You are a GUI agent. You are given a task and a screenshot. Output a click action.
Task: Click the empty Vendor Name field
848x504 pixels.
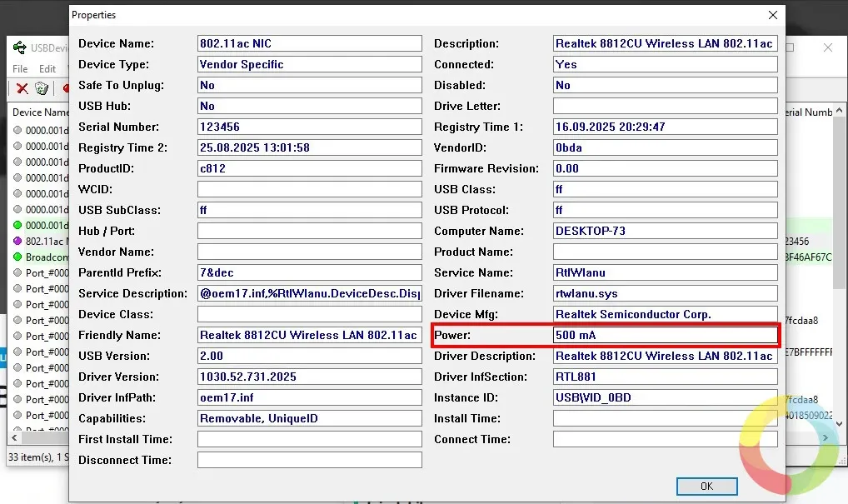pyautogui.click(x=309, y=252)
